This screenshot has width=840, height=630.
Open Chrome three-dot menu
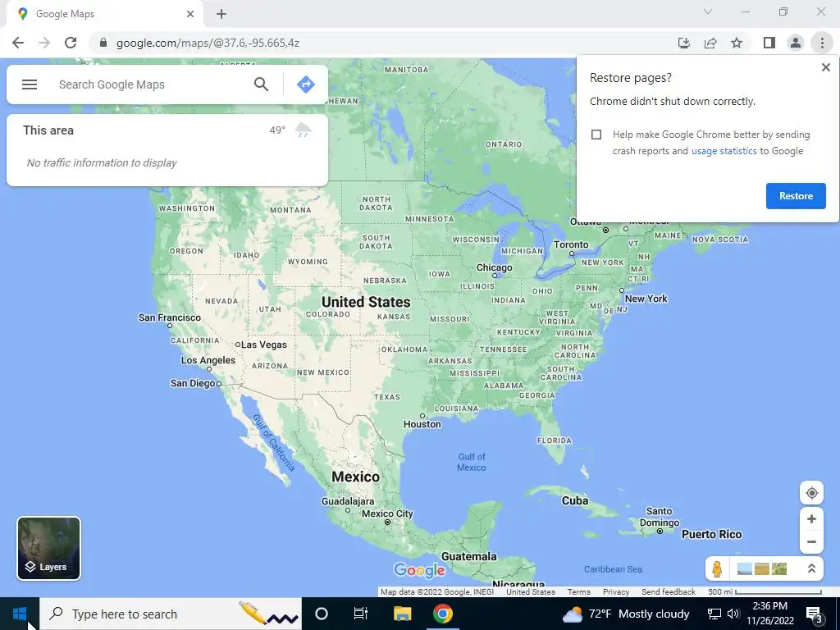pos(822,43)
